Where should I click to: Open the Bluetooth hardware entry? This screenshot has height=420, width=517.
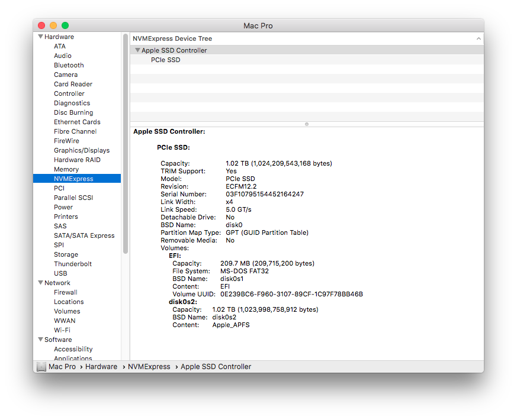pyautogui.click(x=69, y=65)
